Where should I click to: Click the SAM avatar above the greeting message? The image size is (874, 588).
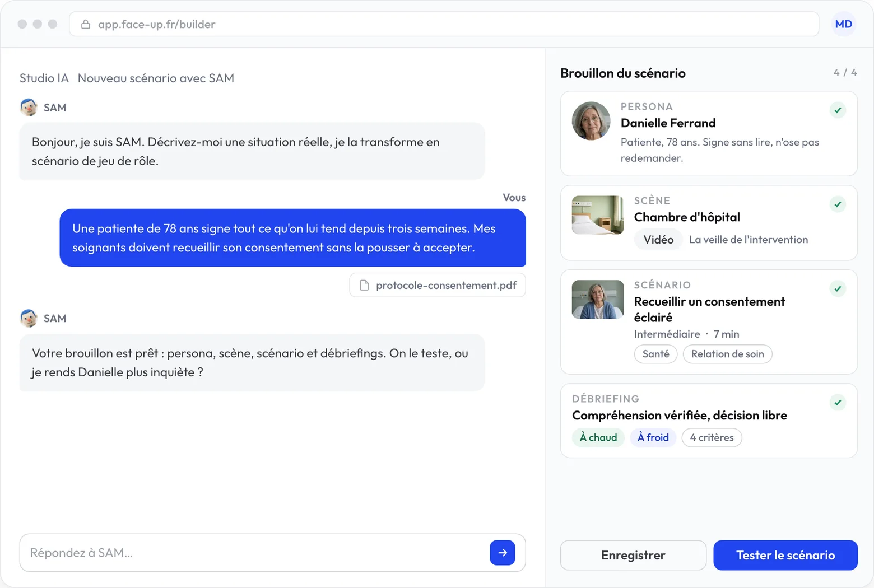[29, 107]
